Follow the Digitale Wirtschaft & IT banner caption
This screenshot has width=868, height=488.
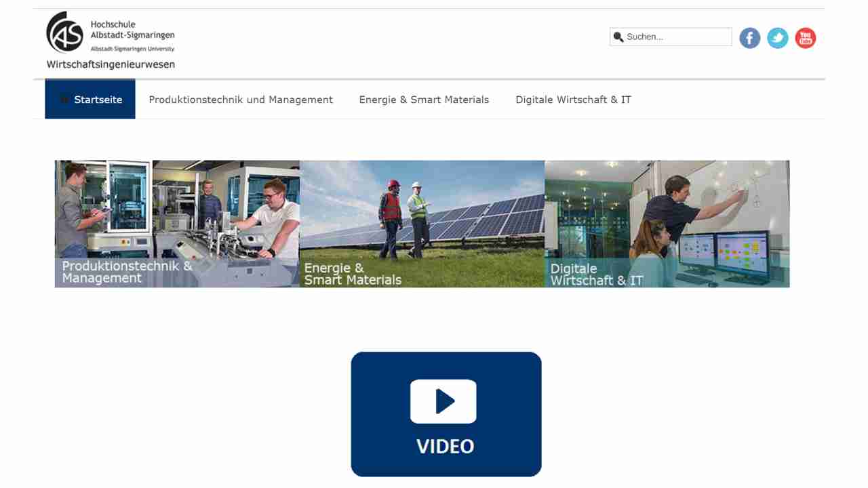pos(597,274)
